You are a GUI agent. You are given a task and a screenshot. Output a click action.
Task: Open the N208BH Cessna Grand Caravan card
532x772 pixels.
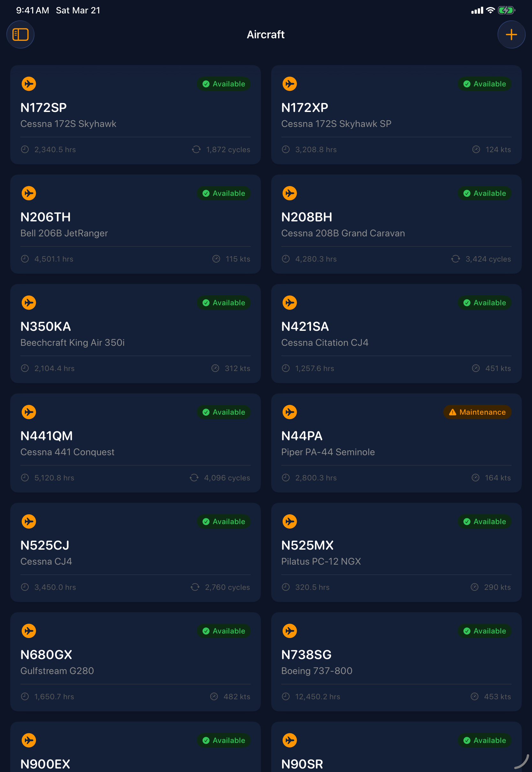(396, 224)
